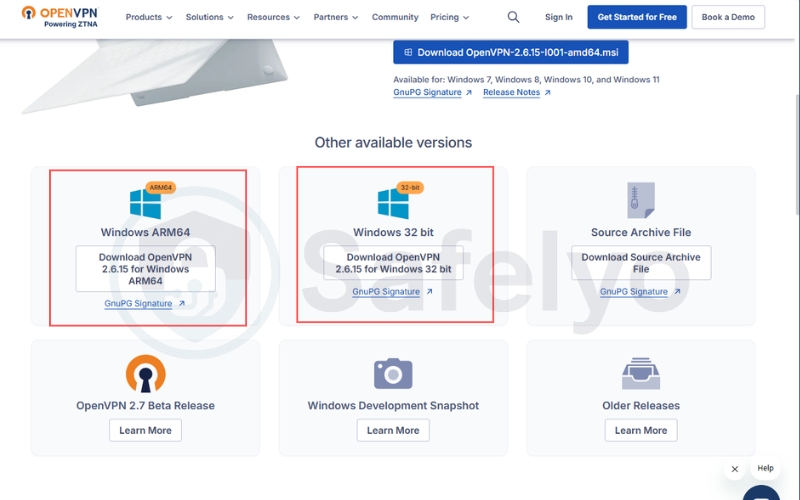Click the Windows 32 bit logo icon
The height and width of the screenshot is (500, 800).
[393, 204]
